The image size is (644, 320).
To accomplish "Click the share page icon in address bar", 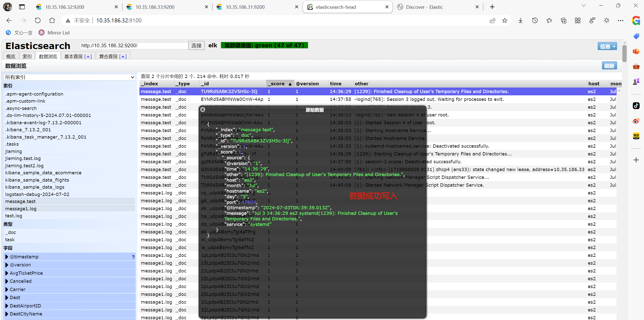I will pos(493,20).
